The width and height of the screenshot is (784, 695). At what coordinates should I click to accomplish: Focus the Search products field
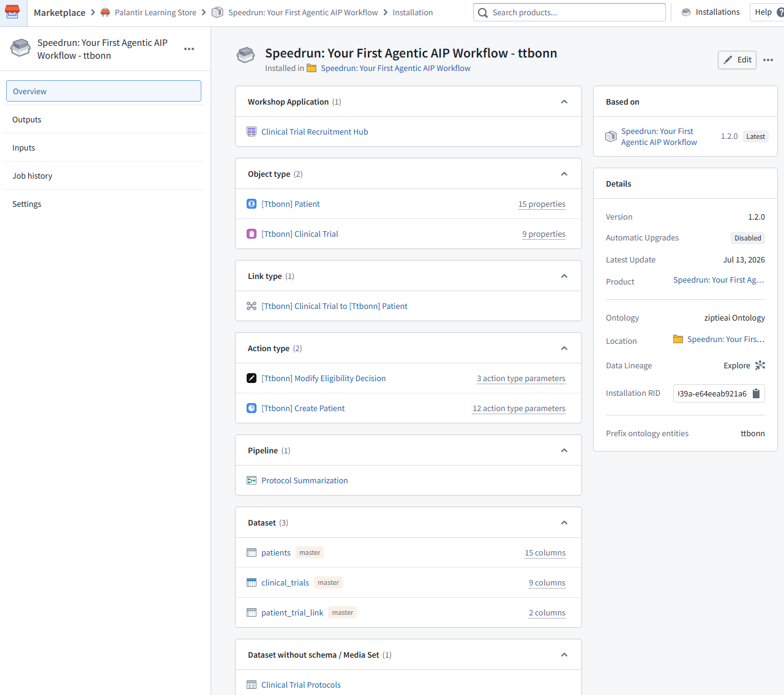(x=569, y=12)
